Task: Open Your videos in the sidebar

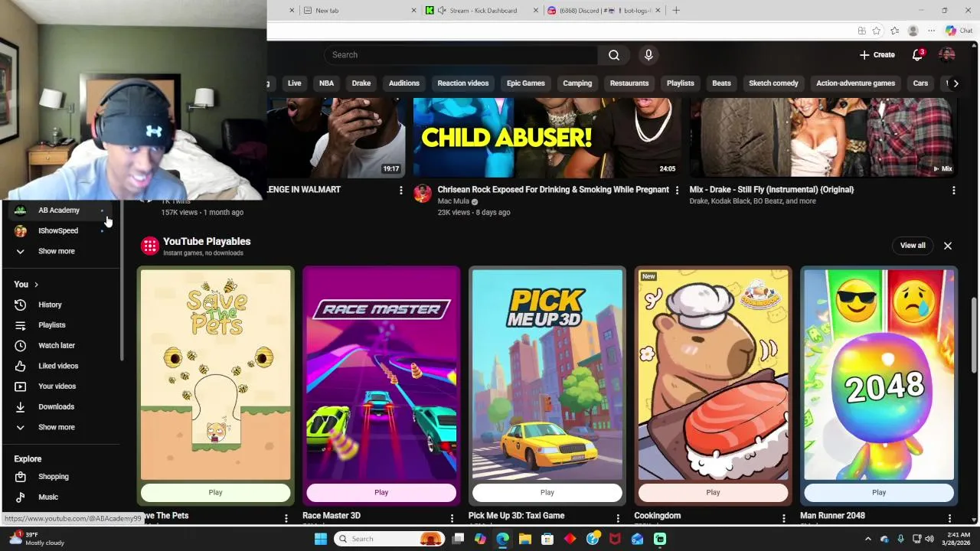Action: pos(61,386)
